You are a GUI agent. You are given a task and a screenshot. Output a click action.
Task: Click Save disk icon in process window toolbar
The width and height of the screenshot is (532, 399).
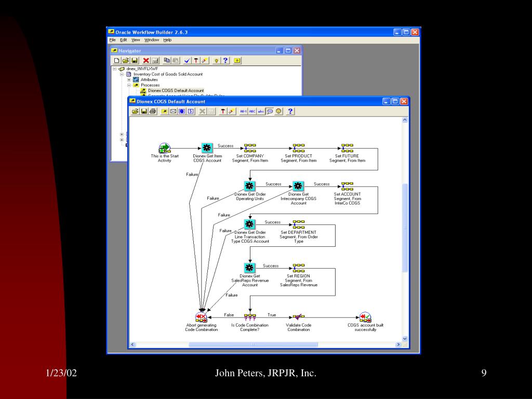(144, 111)
